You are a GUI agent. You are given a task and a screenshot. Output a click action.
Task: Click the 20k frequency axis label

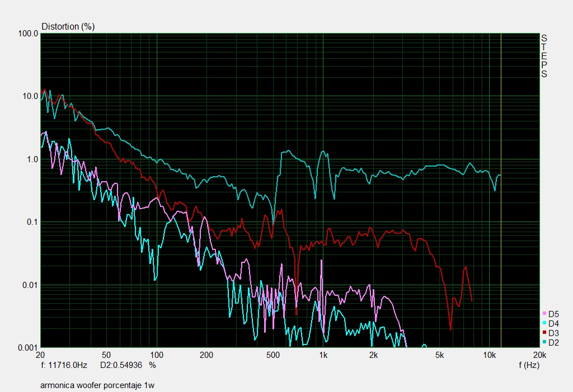[x=539, y=355]
